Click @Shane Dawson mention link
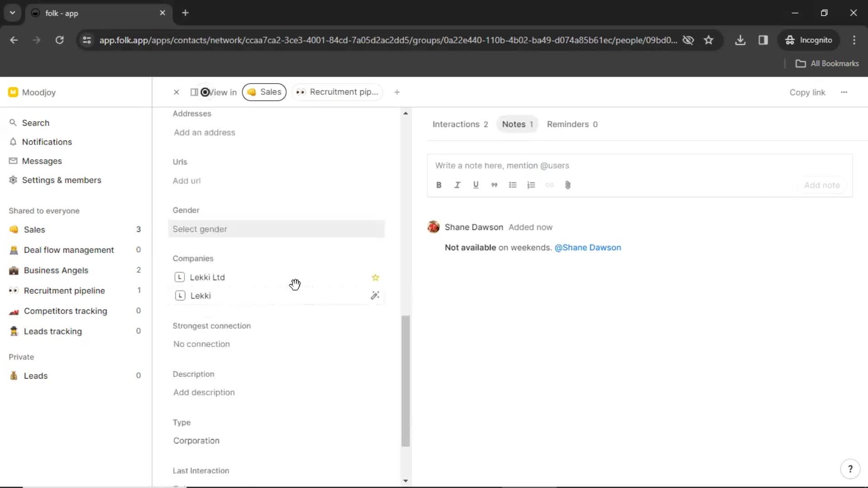Image resolution: width=868 pixels, height=488 pixels. tap(588, 247)
